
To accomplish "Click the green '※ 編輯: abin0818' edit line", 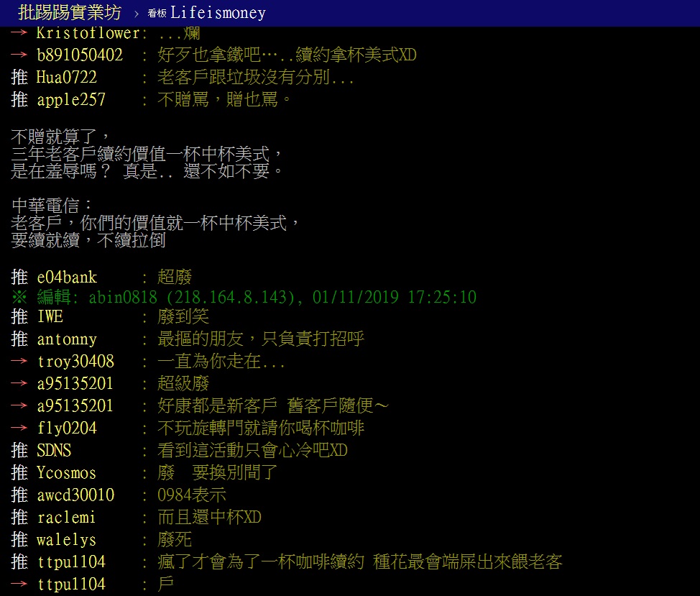I will [244, 298].
